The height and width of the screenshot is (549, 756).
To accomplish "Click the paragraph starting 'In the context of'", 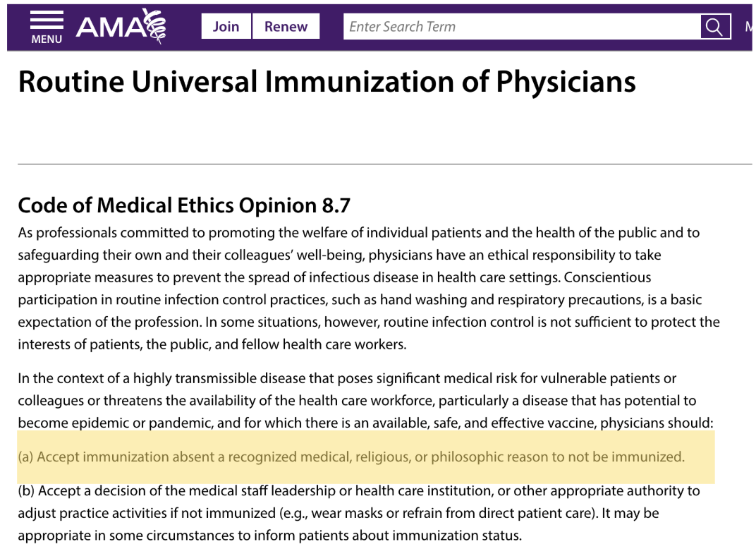I will point(365,401).
